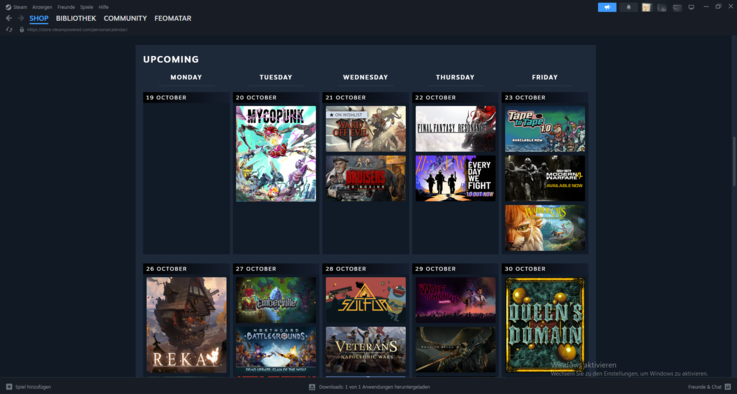
Task: Switch to the SHOP tab
Action: 39,18
